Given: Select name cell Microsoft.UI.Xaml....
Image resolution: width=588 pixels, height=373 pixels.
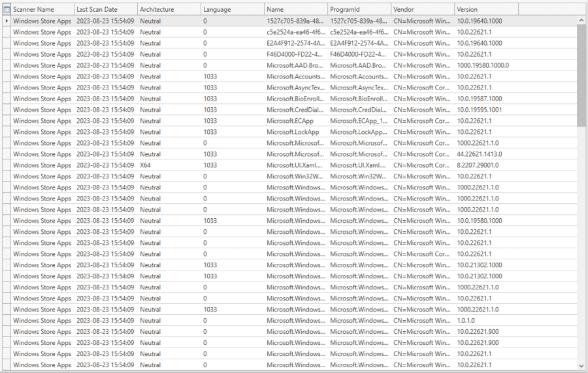Looking at the screenshot, I should point(295,165).
